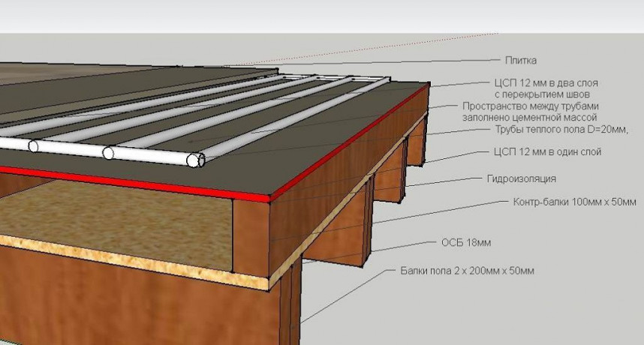
Task: Click the rightmost white heating pipe end
Action: tap(194, 160)
